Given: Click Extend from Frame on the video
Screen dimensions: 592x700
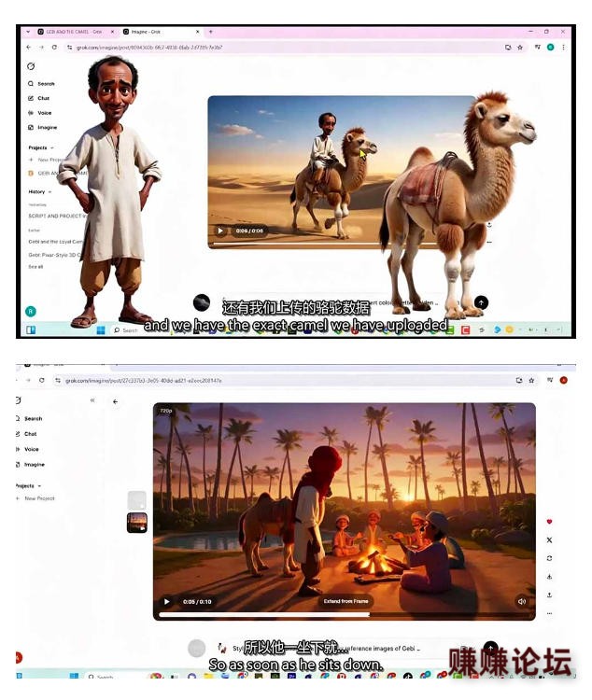Looking at the screenshot, I should pos(345,601).
